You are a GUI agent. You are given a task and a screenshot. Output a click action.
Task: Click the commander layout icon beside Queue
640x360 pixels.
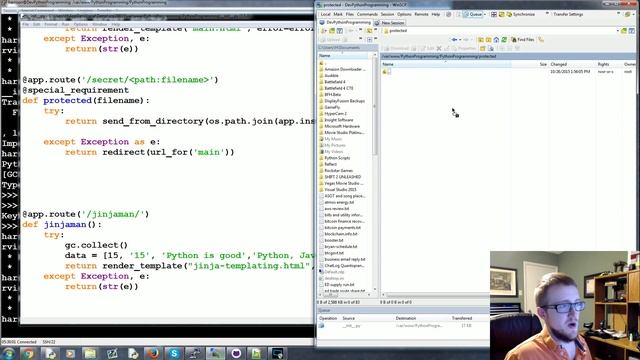coord(494,14)
